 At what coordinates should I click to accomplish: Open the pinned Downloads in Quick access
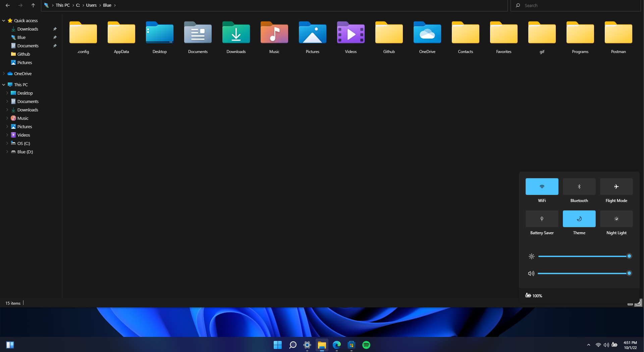(x=27, y=29)
